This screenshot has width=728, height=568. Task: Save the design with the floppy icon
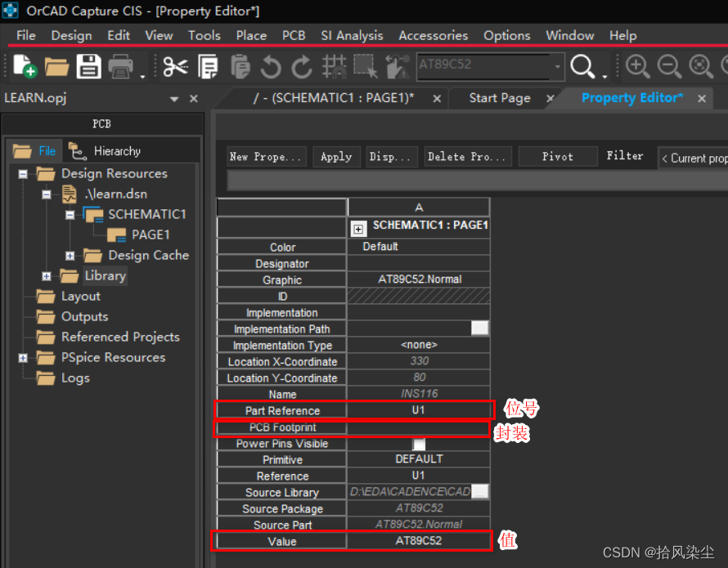tap(88, 66)
